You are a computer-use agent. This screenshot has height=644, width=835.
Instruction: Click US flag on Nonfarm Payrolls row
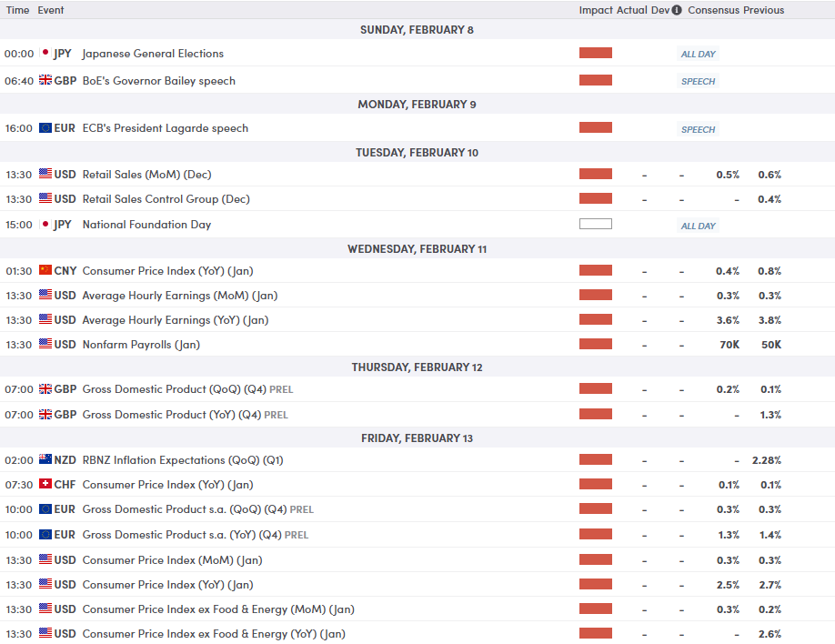[x=45, y=344]
